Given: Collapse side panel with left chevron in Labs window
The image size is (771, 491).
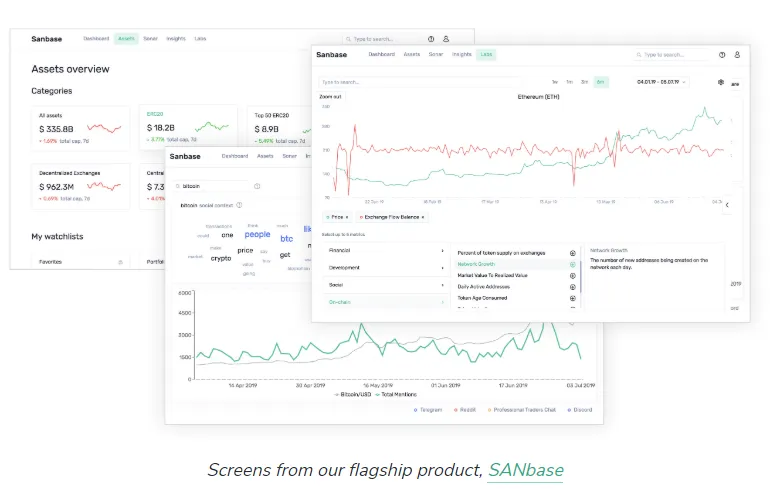Looking at the screenshot, I should [727, 205].
